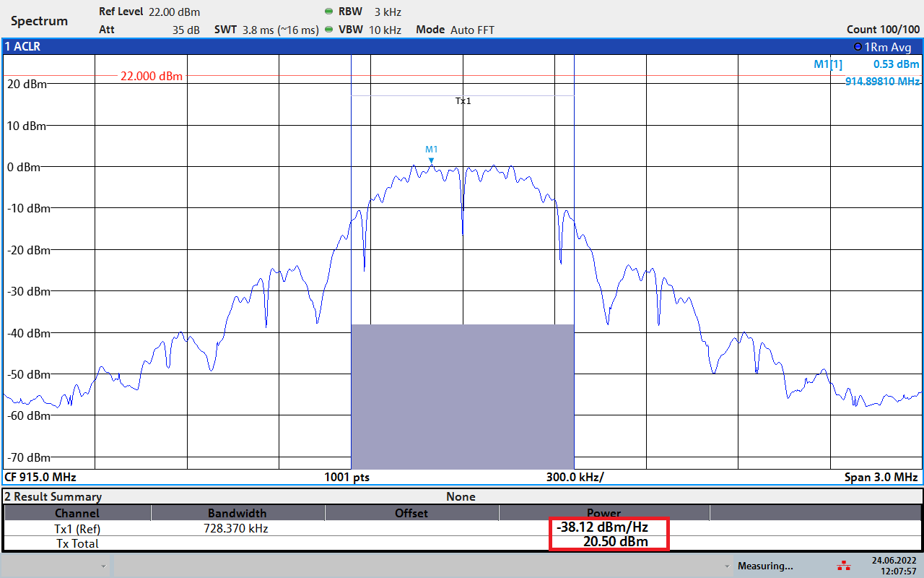Open the dropdown arrow beside Measuring status
This screenshot has height=578, width=924.
[x=727, y=566]
